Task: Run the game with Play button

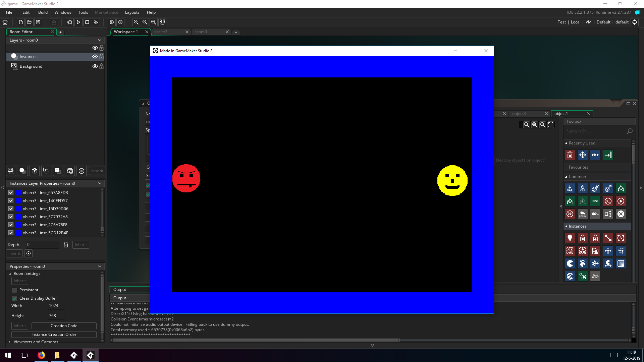Action: click(x=78, y=22)
